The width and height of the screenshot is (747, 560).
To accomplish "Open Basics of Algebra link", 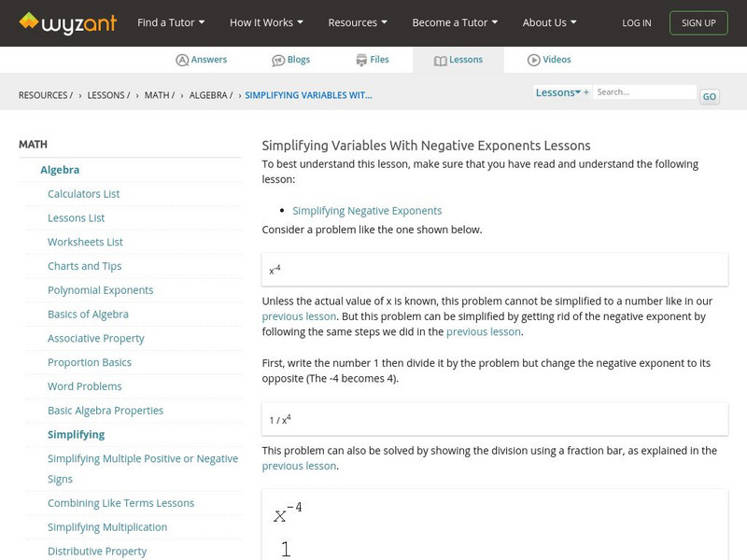I will pos(88,315).
